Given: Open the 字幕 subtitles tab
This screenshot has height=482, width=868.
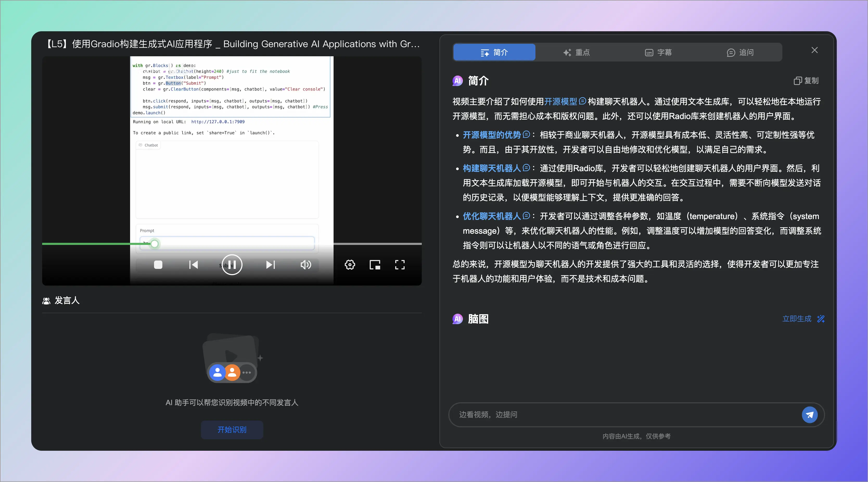Looking at the screenshot, I should (x=658, y=52).
